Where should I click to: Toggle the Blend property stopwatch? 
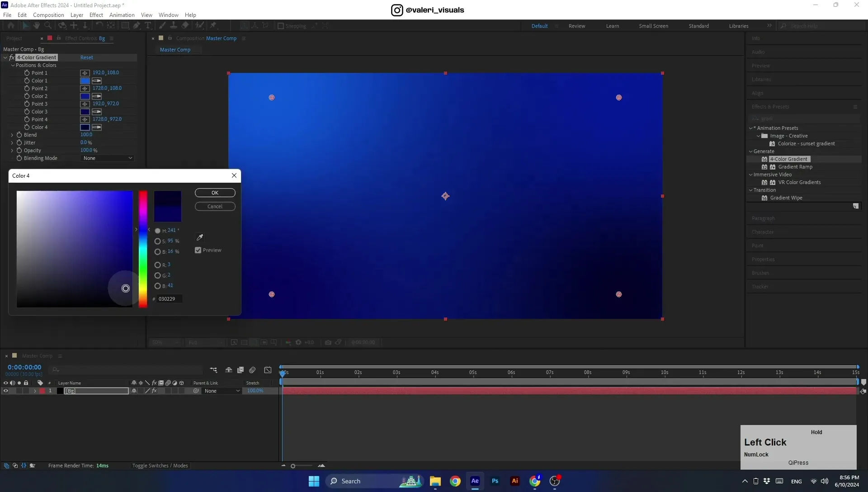coord(19,135)
